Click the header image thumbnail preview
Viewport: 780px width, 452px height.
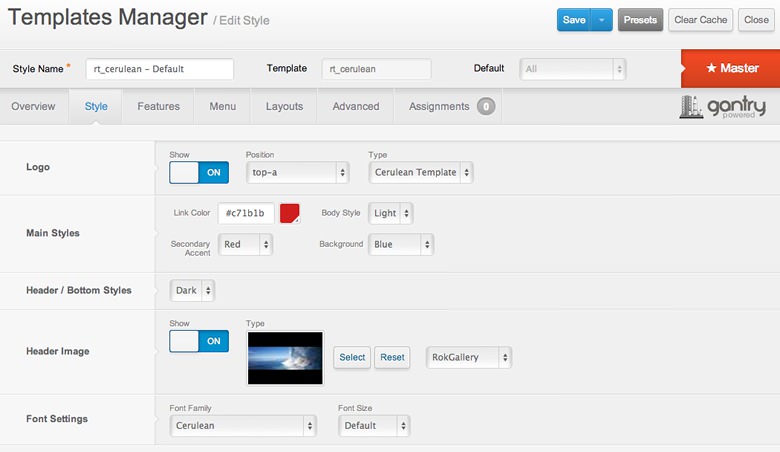285,358
